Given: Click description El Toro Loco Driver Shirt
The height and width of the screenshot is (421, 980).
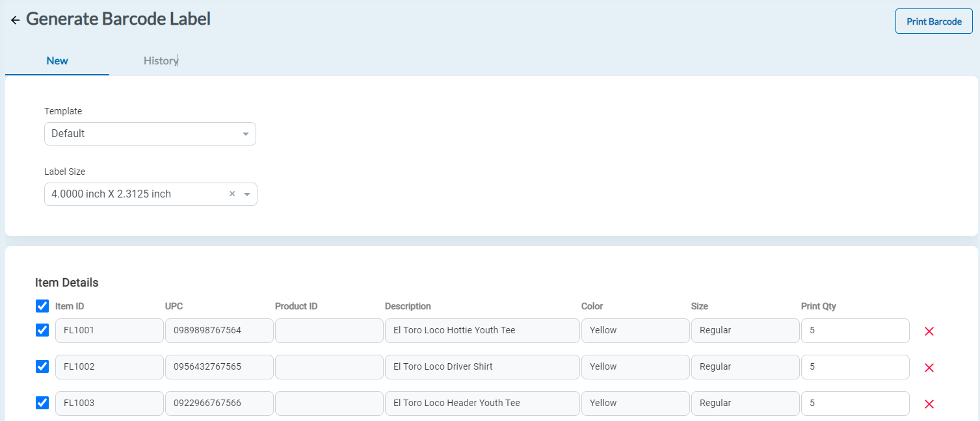Looking at the screenshot, I should (x=483, y=367).
